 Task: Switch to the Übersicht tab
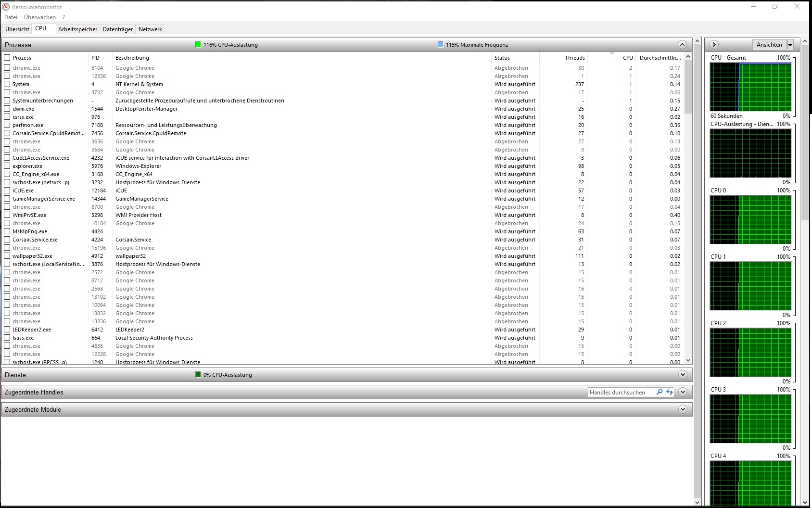pos(17,29)
